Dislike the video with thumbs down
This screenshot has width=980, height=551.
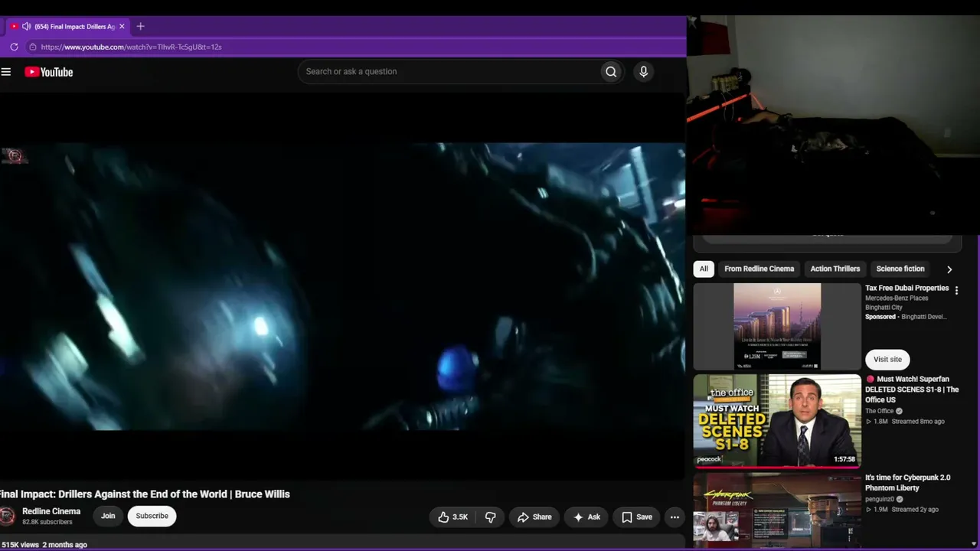click(491, 517)
